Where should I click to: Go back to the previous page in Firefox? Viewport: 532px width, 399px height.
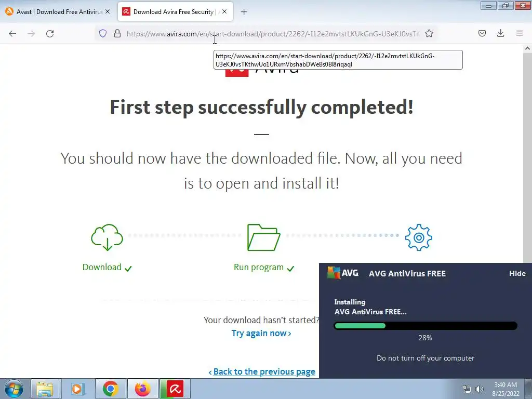tap(12, 34)
